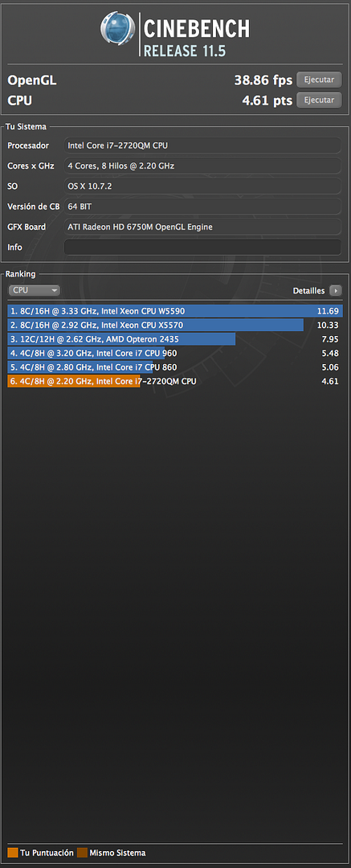Click the Procesador field showing i7-2720QM

tap(202, 145)
